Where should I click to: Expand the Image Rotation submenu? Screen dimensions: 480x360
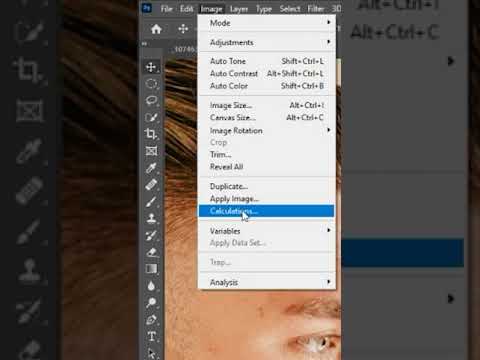point(267,130)
